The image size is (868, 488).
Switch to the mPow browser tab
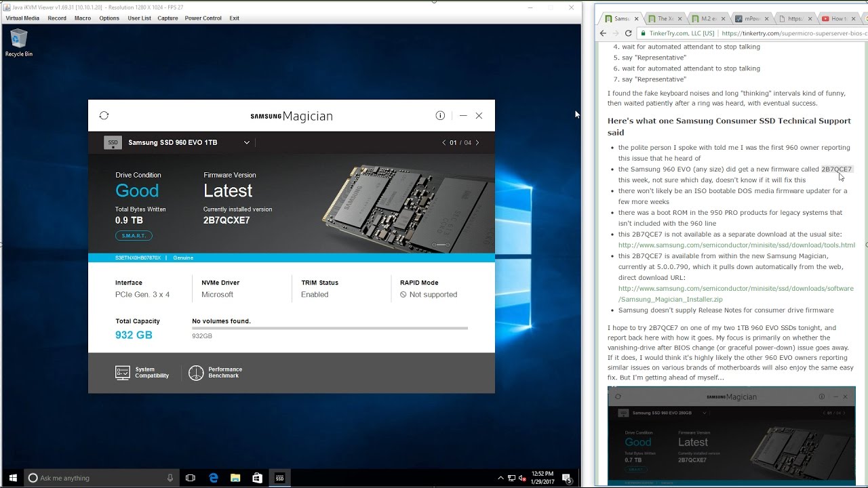[x=751, y=19]
